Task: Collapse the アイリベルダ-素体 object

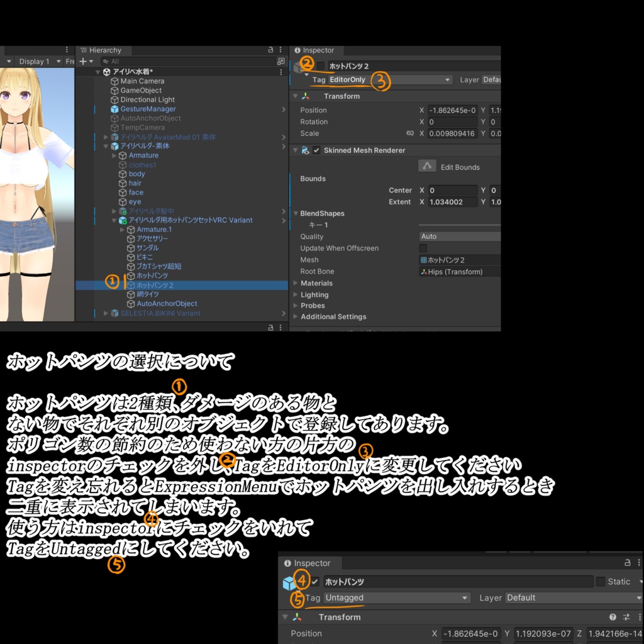Action: 106,146
